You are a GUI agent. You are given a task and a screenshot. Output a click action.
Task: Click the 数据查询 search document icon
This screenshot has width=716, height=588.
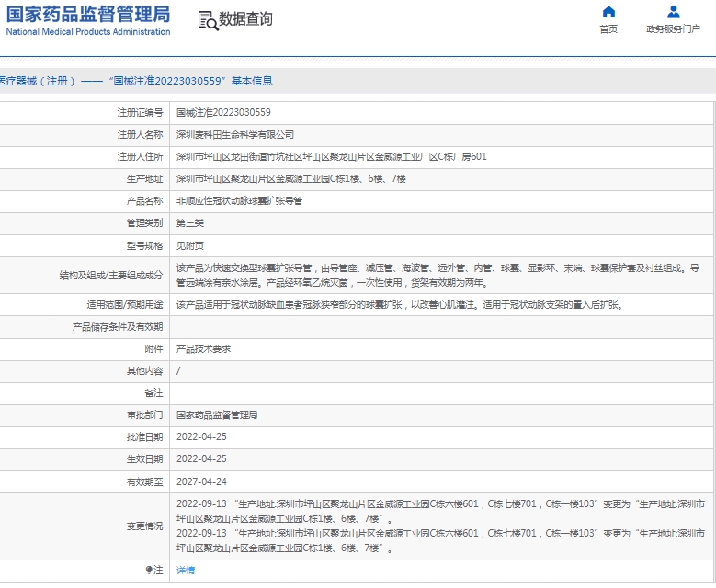[209, 21]
